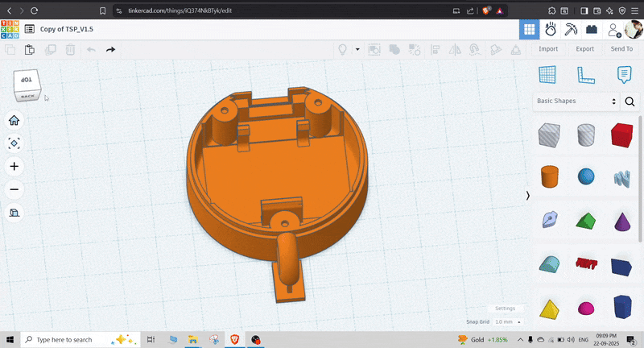Click the Export button
Viewport: 644px width, 348px height.
[x=584, y=49]
